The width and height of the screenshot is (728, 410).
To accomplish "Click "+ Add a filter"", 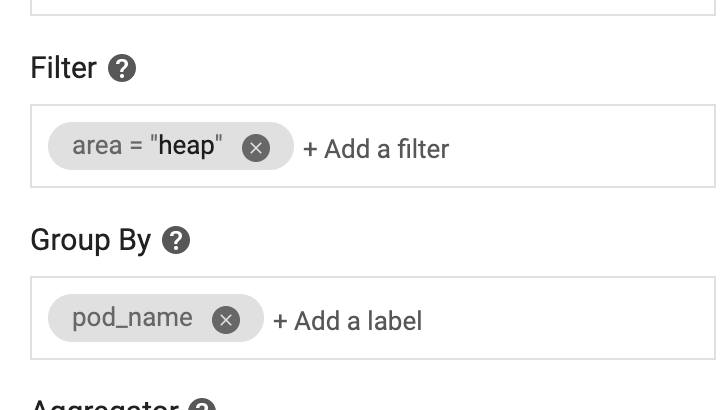I will coord(376,149).
